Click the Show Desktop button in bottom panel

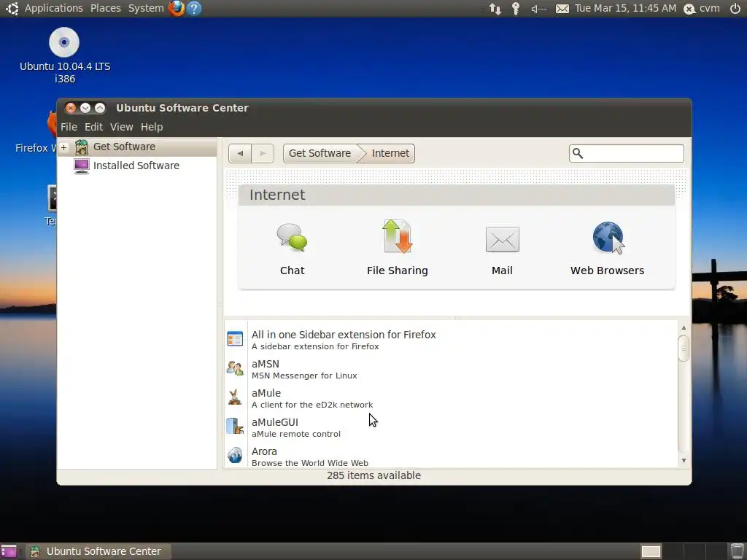pos(9,551)
